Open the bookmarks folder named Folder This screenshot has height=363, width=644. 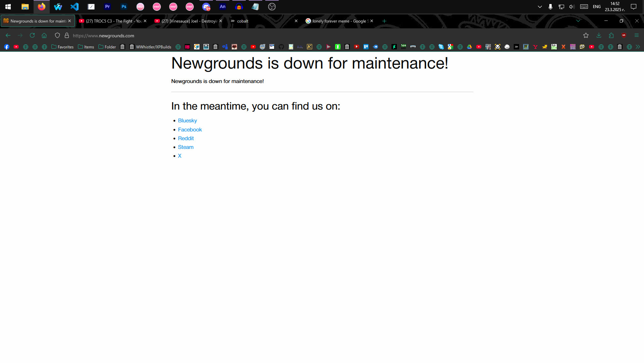point(107,47)
